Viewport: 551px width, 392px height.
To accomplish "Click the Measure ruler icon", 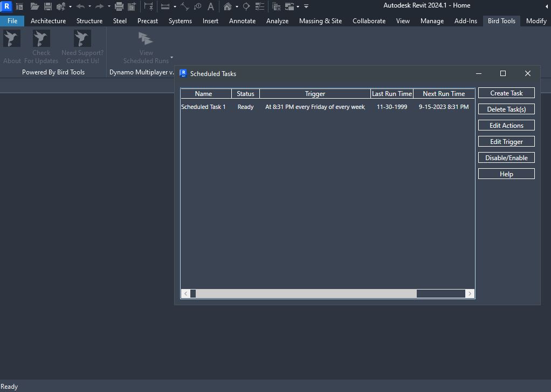I will pos(165,6).
